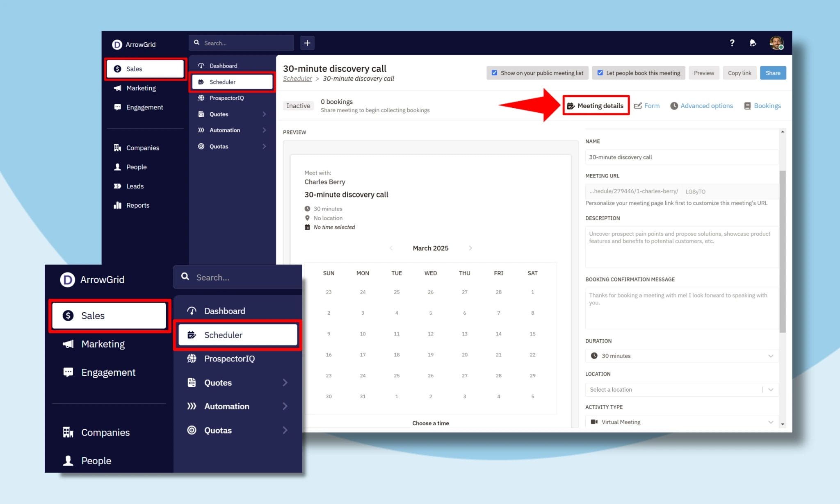The width and height of the screenshot is (840, 504).
Task: Open the Reports section
Action: (x=137, y=205)
